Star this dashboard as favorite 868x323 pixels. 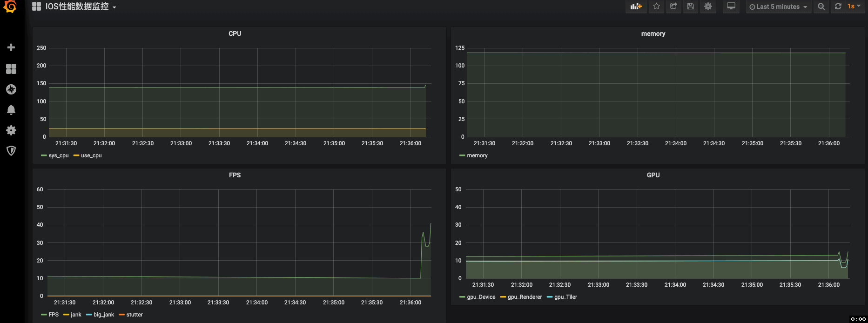coord(656,7)
